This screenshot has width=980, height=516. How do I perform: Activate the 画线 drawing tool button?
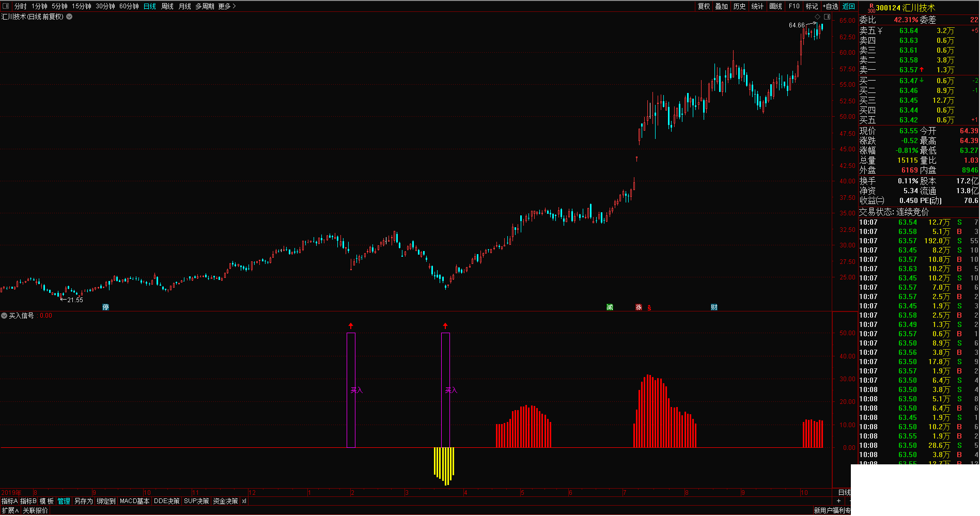point(775,6)
